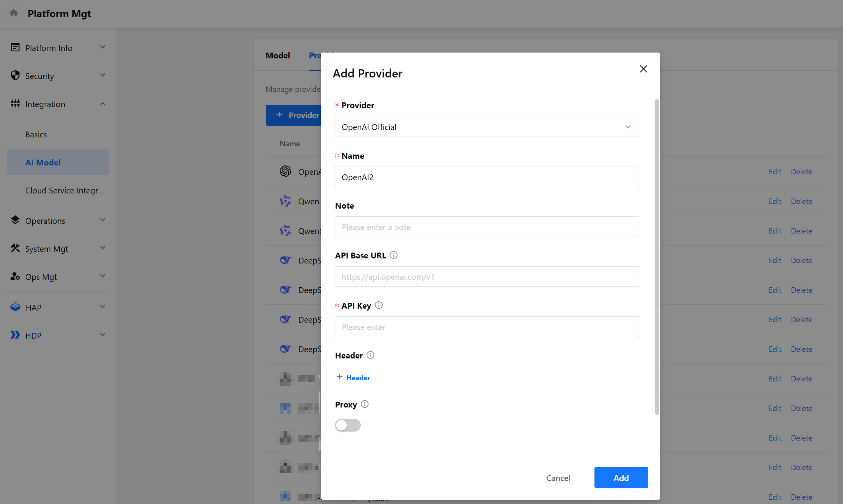Click the blue Provider add button

294,115
